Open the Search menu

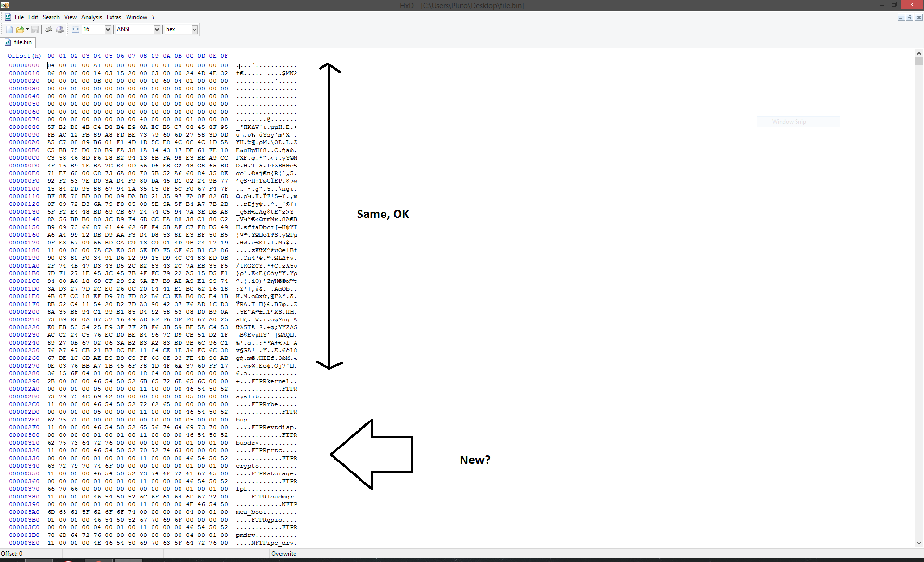(51, 17)
